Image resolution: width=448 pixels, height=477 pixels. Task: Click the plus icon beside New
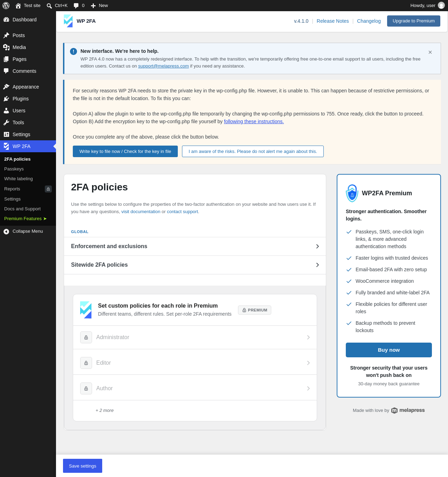[93, 6]
